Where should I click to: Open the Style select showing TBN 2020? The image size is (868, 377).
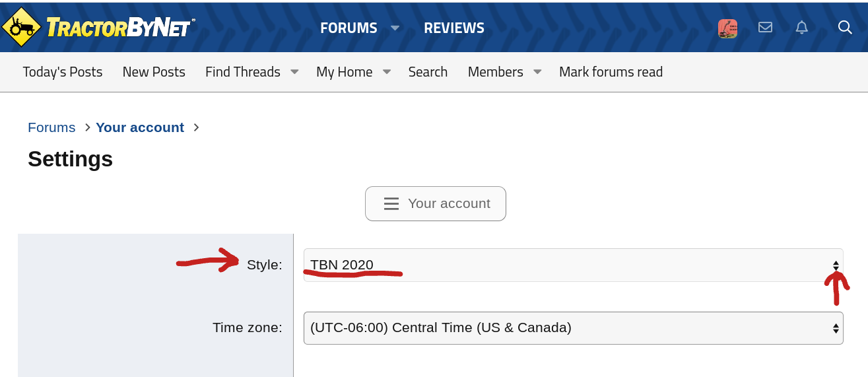pos(573,265)
